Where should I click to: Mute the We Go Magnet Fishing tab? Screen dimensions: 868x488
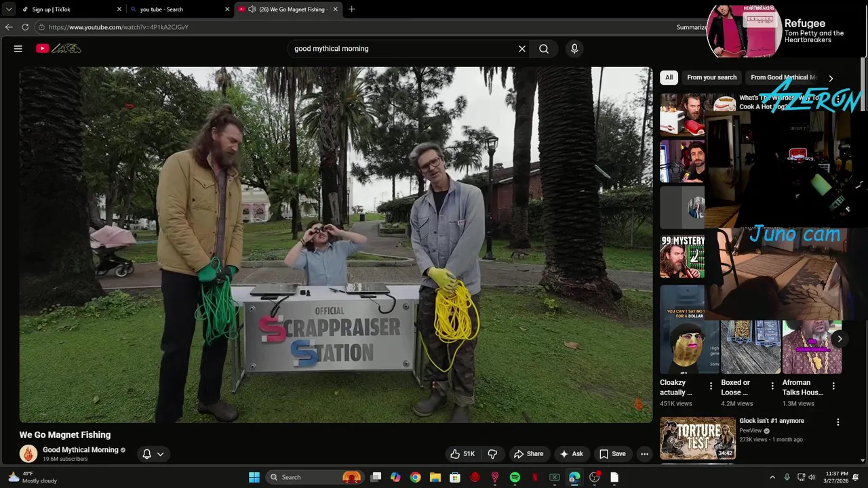(x=252, y=9)
